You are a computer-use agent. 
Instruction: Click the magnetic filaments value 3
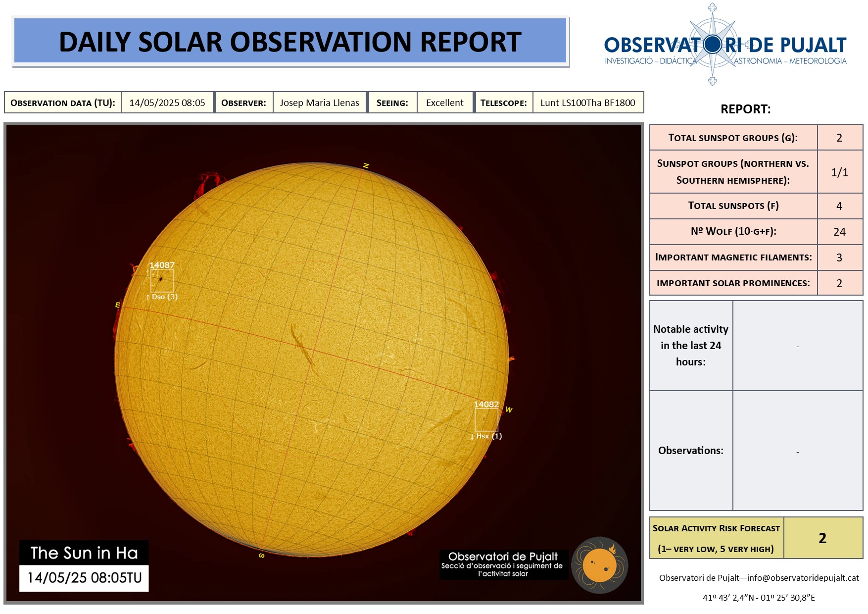(840, 257)
